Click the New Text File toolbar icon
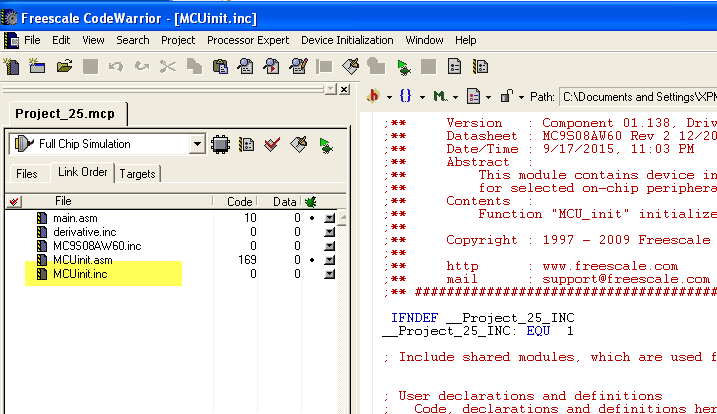Image resolution: width=717 pixels, height=414 pixels. tap(12, 67)
